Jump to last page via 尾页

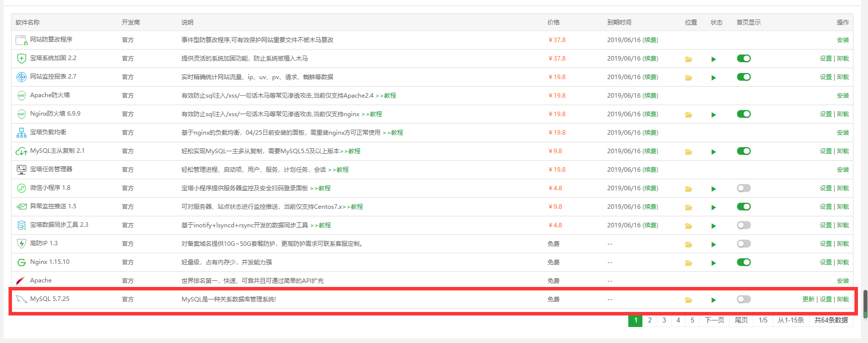pyautogui.click(x=741, y=320)
